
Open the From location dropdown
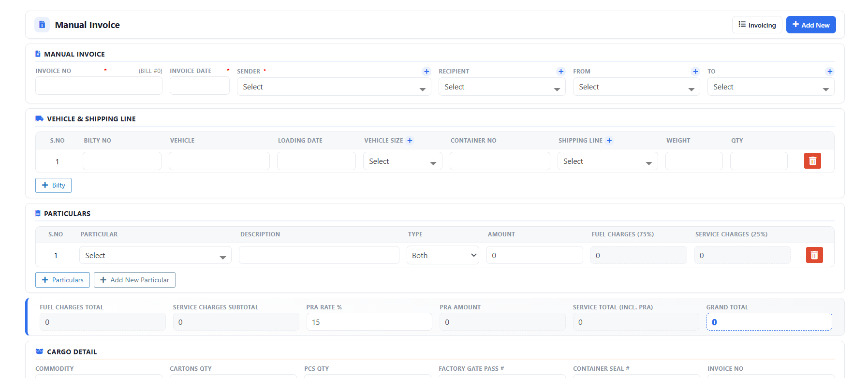pos(636,87)
